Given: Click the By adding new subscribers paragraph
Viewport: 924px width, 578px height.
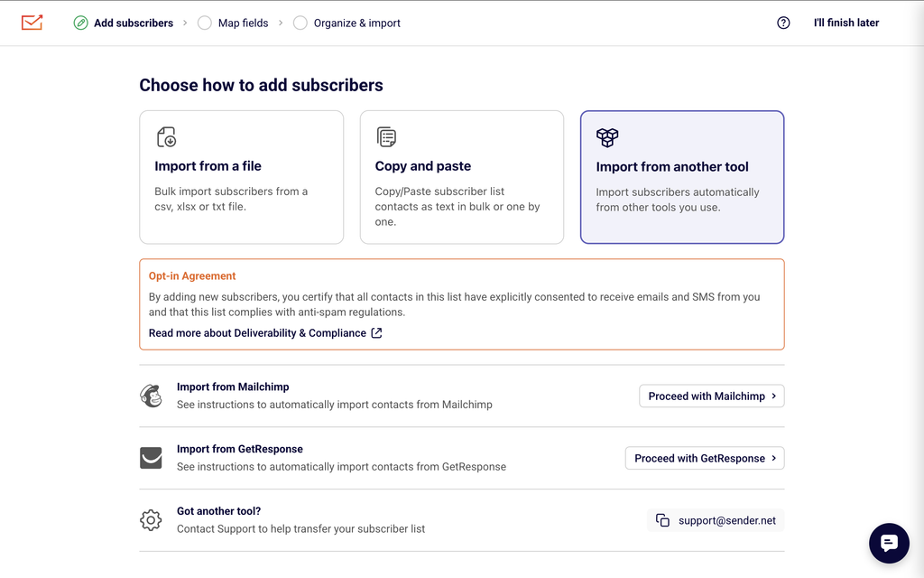Looking at the screenshot, I should [x=455, y=304].
